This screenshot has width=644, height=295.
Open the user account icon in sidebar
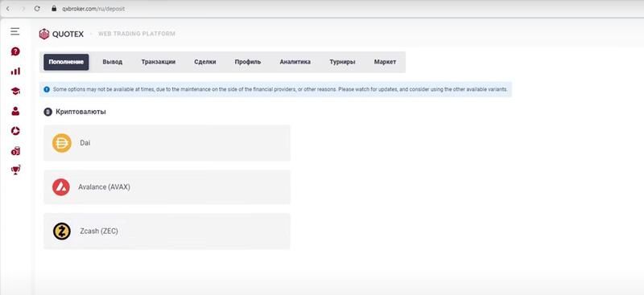[15, 111]
